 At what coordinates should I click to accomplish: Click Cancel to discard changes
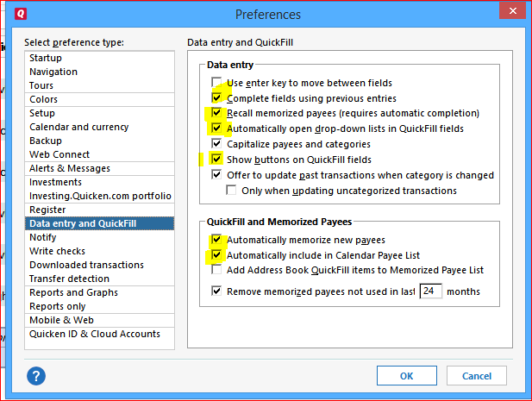click(x=476, y=375)
